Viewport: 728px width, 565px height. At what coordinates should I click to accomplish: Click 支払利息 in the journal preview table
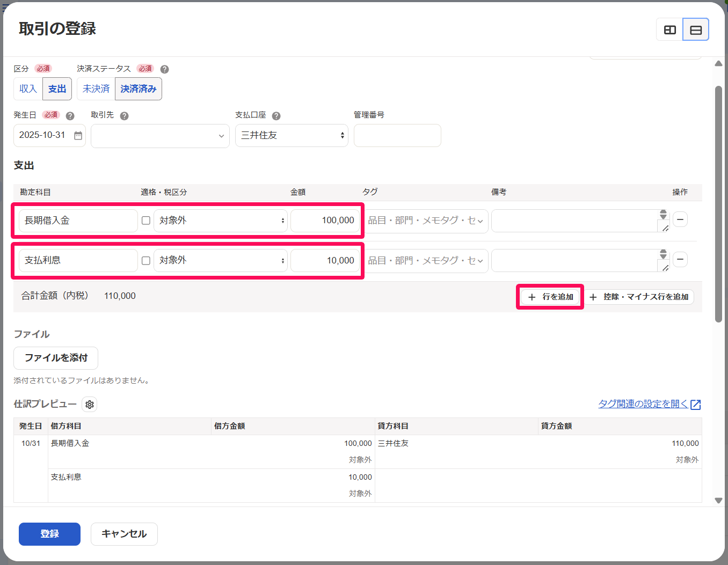pos(66,478)
